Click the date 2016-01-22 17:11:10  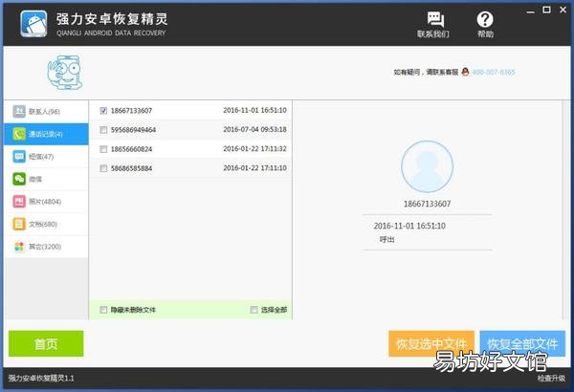[254, 168]
